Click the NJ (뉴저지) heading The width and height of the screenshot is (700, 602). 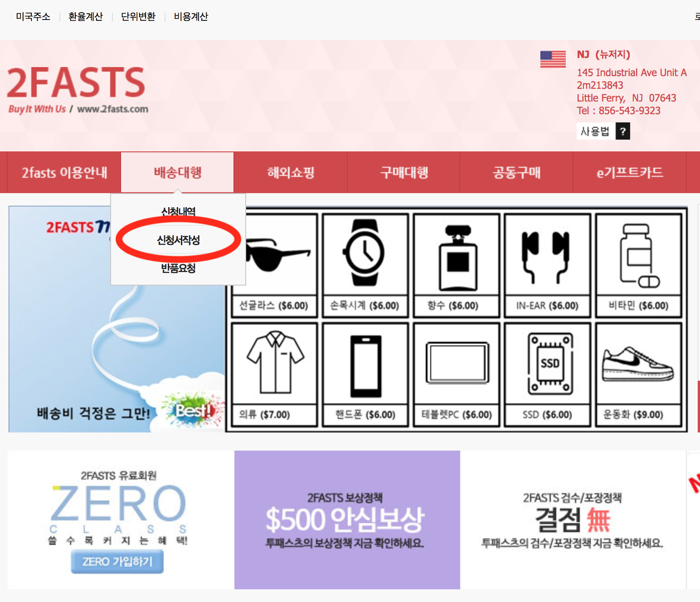pyautogui.click(x=603, y=55)
